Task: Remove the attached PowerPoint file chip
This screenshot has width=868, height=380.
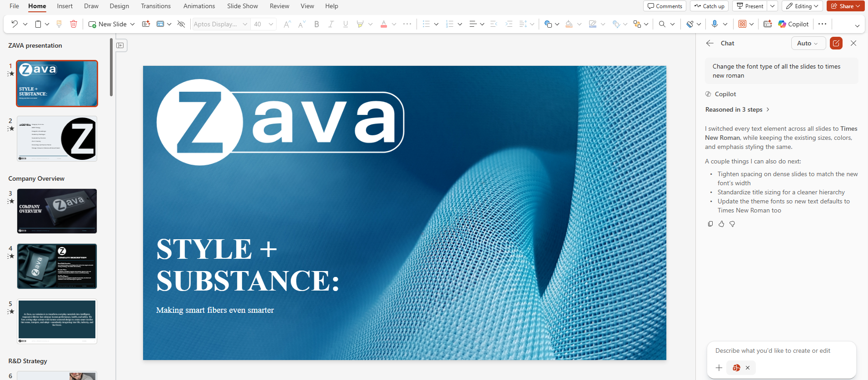Action: pos(748,368)
